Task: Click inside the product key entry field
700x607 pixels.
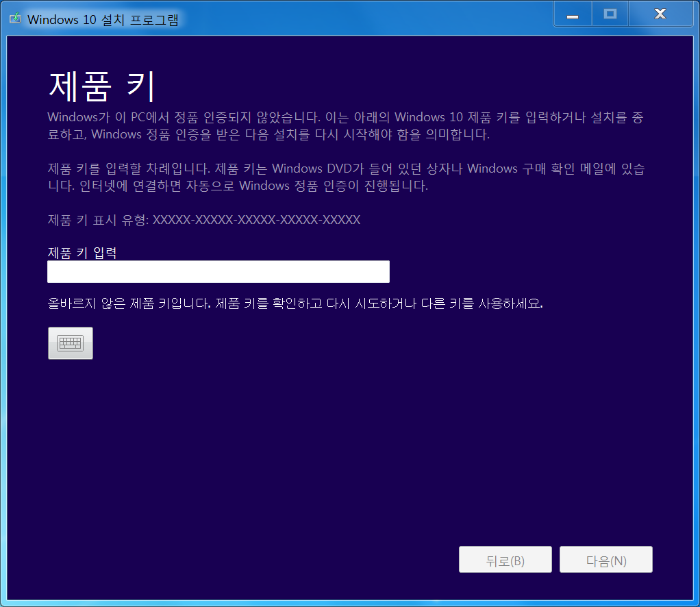Action: (218, 271)
